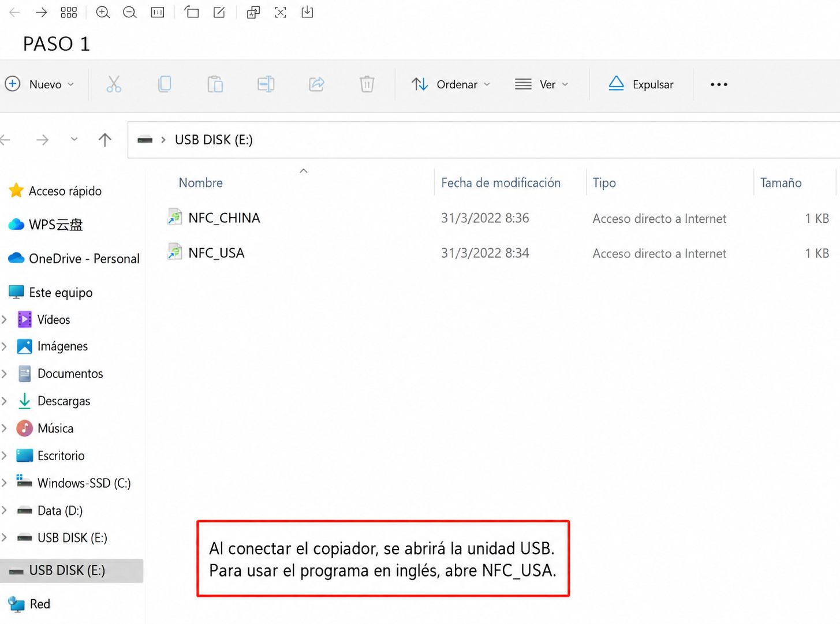
Task: Edit the image with the pencil square icon
Action: [x=219, y=12]
